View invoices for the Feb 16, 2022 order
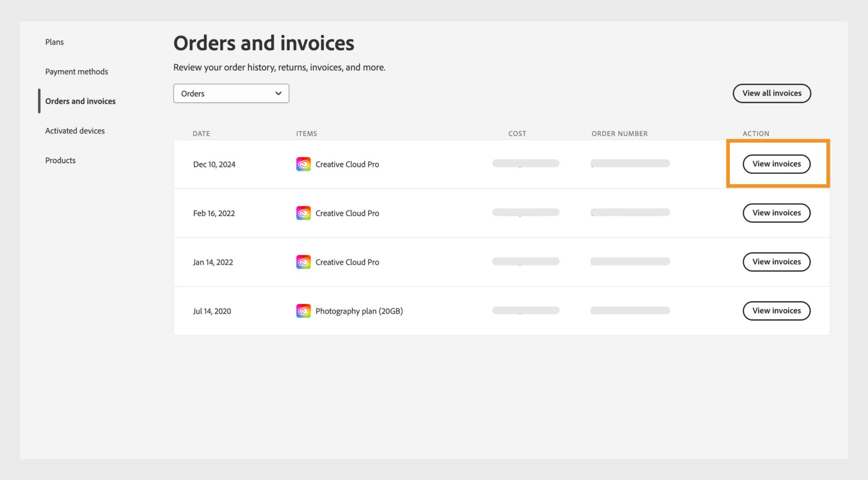This screenshot has width=868, height=480. click(x=776, y=213)
